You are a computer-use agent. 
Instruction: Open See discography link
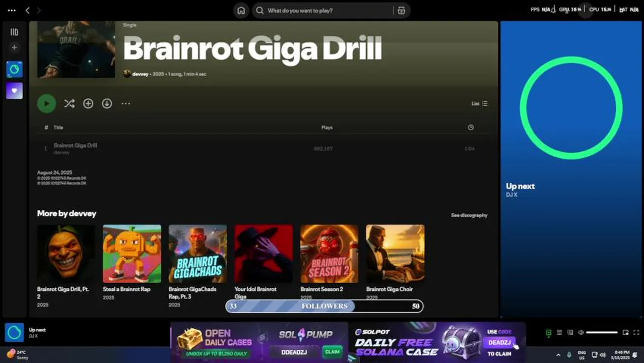[x=469, y=215]
